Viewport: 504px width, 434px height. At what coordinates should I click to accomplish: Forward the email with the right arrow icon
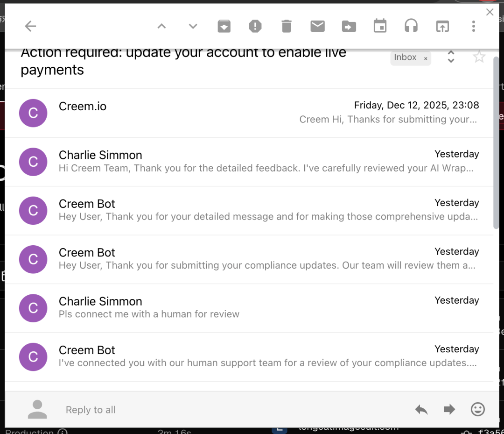pyautogui.click(x=449, y=409)
